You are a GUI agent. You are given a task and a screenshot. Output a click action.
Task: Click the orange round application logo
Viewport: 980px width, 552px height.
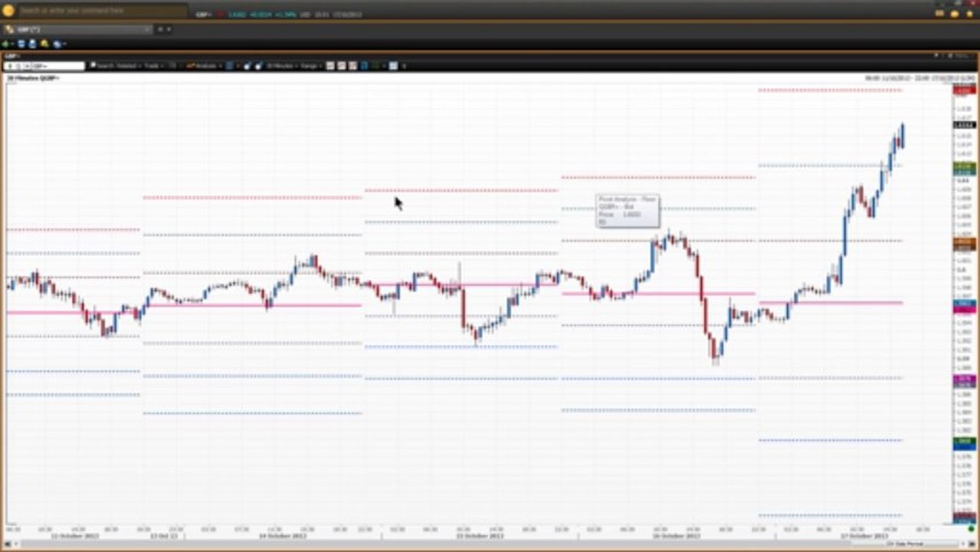tap(8, 11)
